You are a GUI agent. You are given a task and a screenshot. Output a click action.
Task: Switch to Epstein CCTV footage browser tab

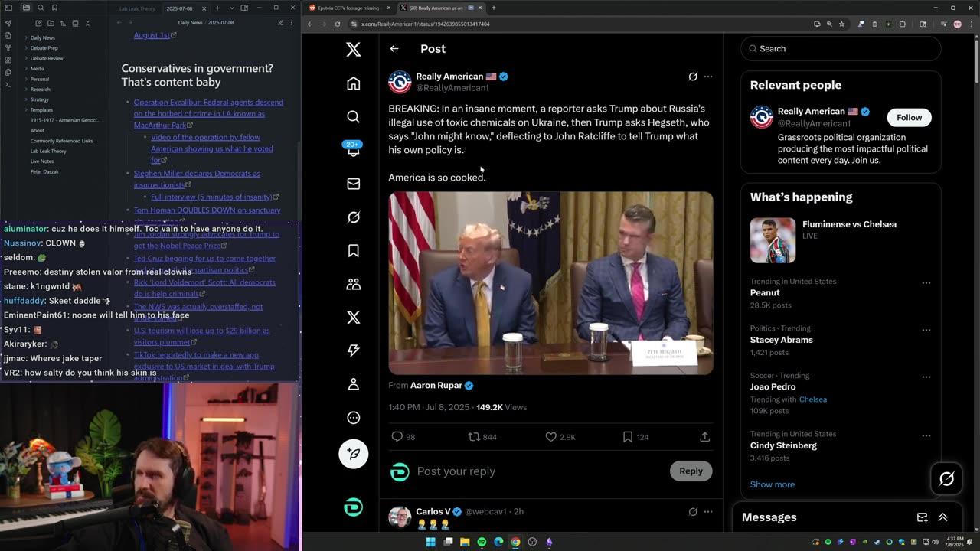tap(348, 8)
